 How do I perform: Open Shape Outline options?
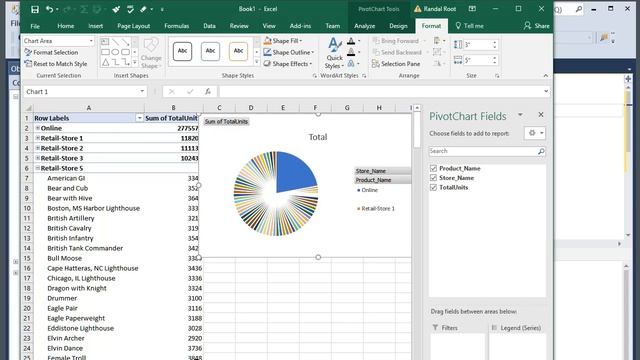pos(289,52)
